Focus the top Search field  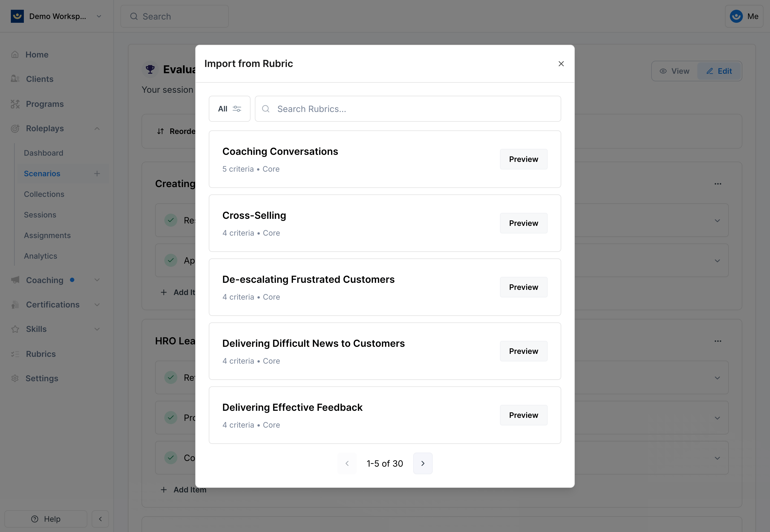(175, 16)
